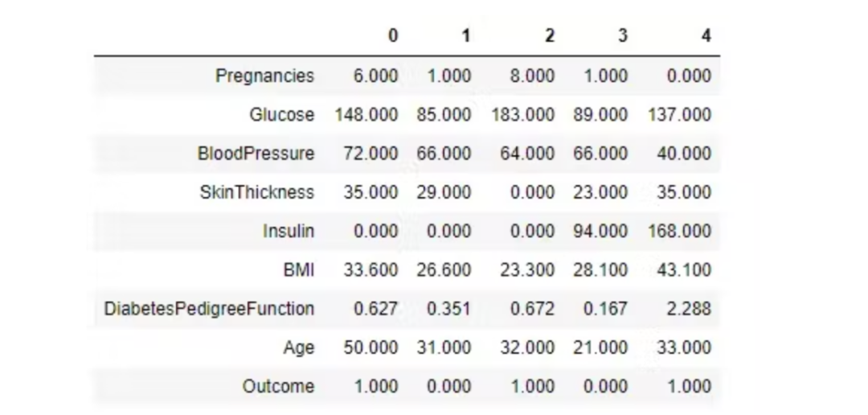The image size is (868, 415).
Task: Select column header 0
Action: point(392,36)
